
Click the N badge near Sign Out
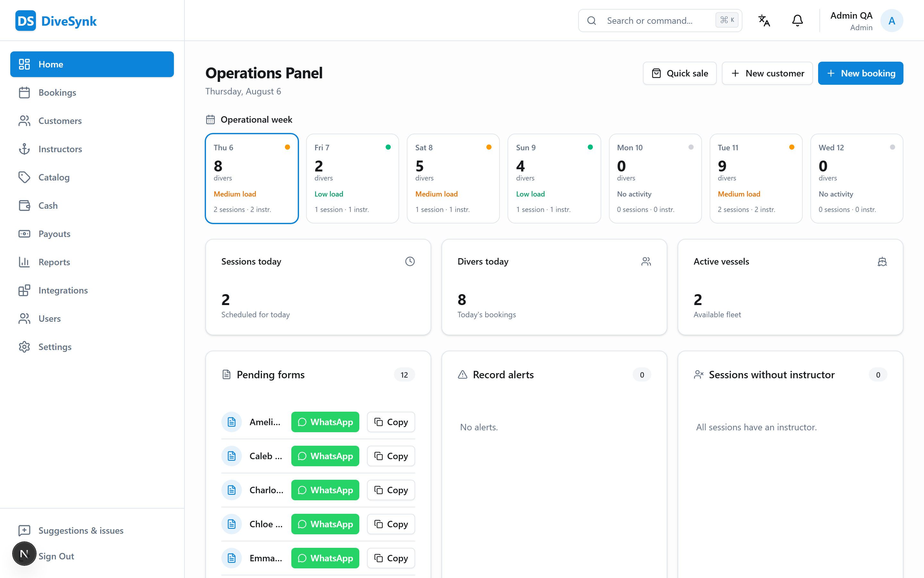coord(24,554)
